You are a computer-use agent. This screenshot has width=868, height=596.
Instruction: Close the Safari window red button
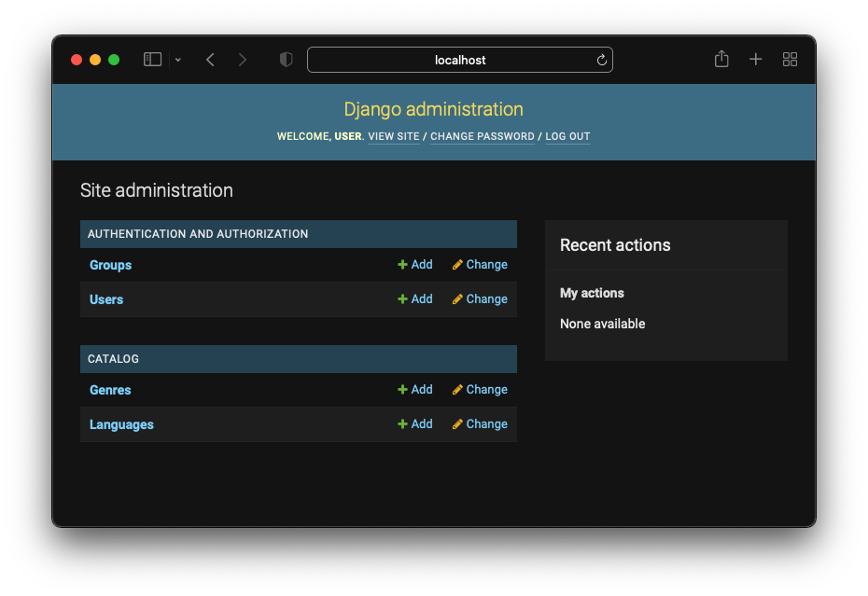pyautogui.click(x=77, y=60)
